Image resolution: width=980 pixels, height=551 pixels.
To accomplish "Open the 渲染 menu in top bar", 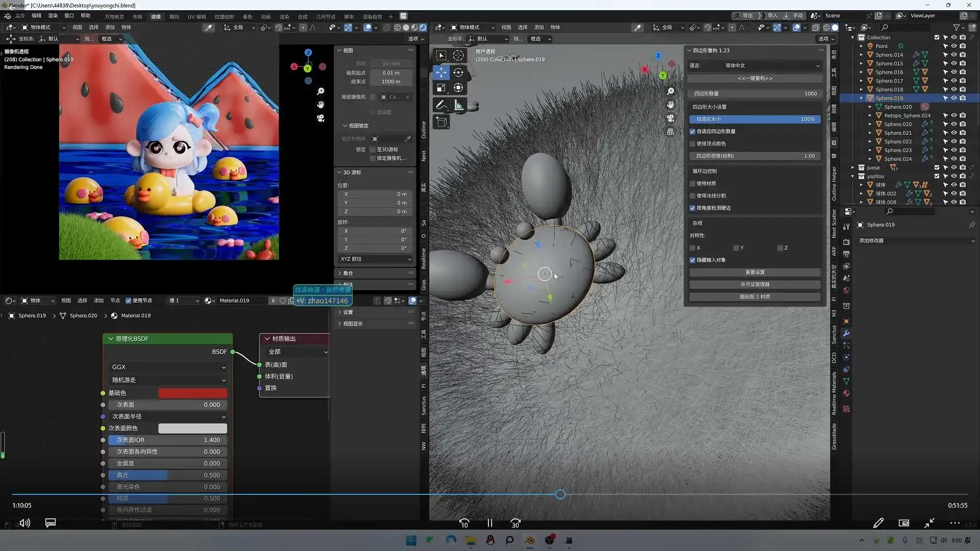I will tap(53, 16).
